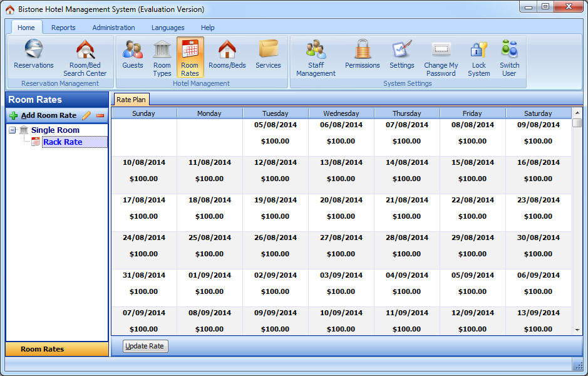Collapse the Single Room tree node

13,130
